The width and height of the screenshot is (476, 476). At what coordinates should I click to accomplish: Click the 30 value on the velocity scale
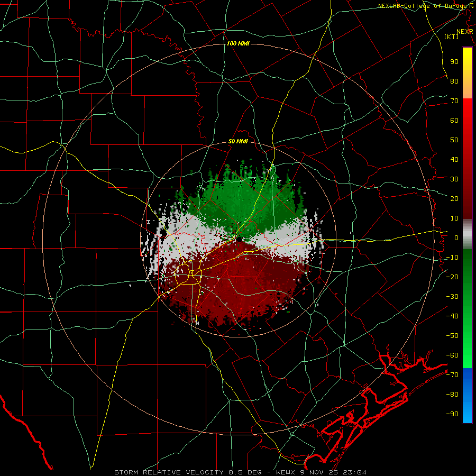point(454,179)
